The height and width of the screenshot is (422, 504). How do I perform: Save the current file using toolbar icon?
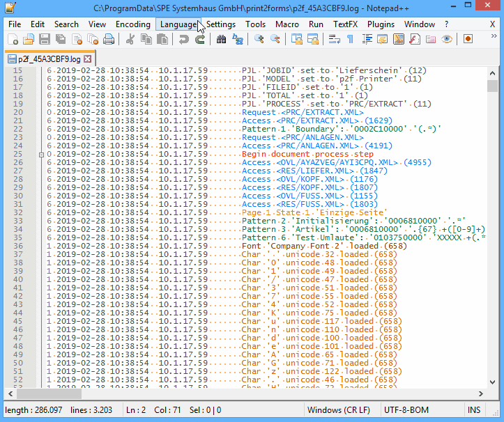(x=44, y=40)
